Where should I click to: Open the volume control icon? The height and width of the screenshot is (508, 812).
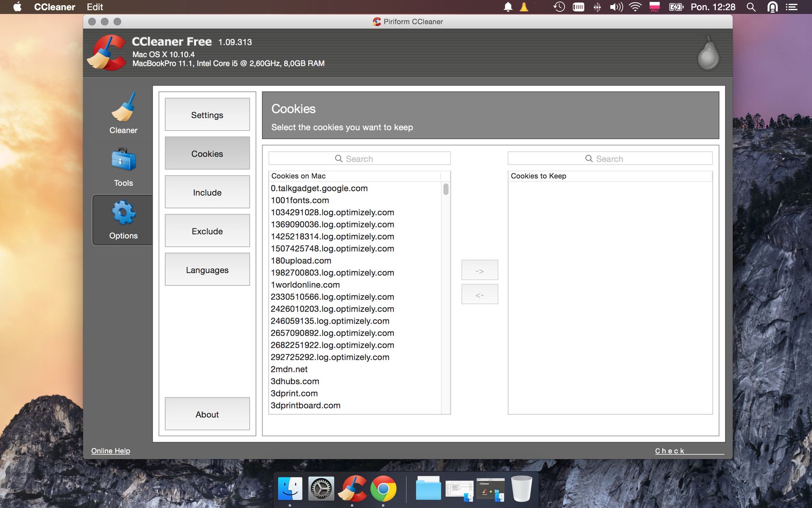coord(616,7)
